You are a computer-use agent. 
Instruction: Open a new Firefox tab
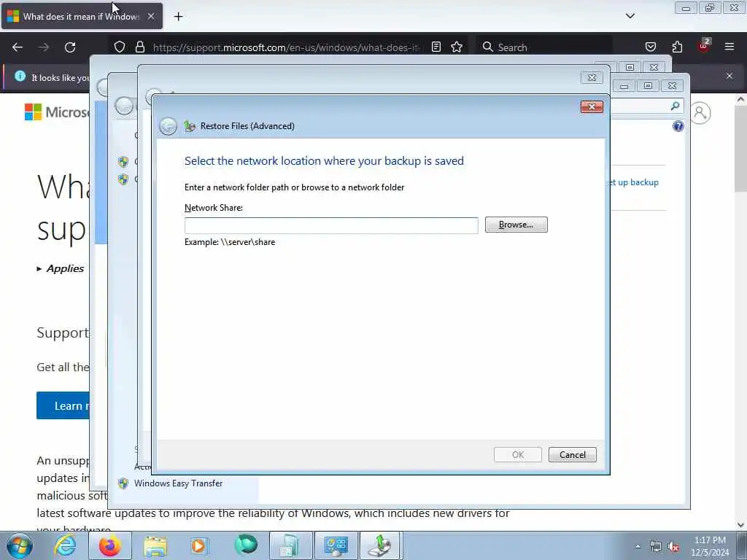pyautogui.click(x=178, y=17)
